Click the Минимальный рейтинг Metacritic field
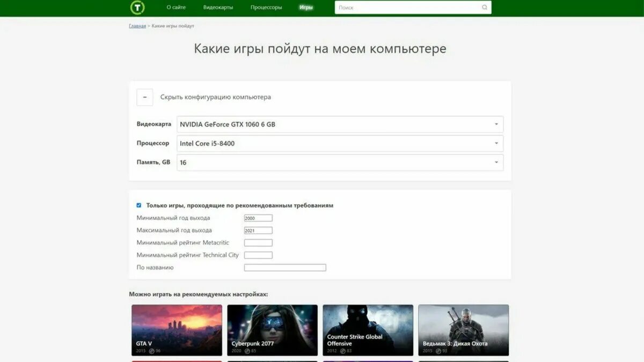The width and height of the screenshot is (644, 362). (258, 243)
